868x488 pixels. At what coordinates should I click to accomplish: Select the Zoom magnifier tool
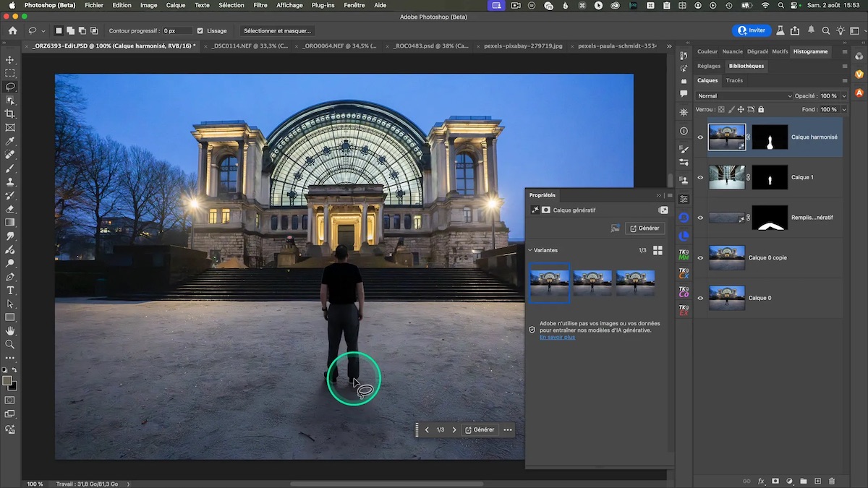click(x=10, y=344)
